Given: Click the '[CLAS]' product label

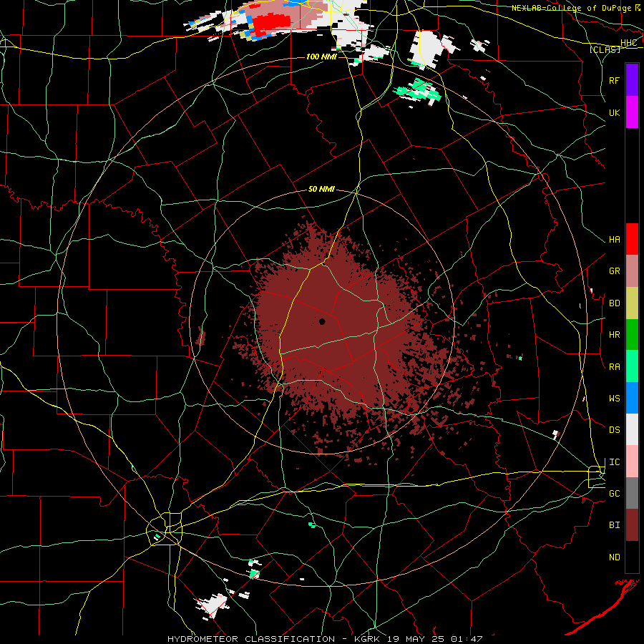Looking at the screenshot, I should pos(605,49).
